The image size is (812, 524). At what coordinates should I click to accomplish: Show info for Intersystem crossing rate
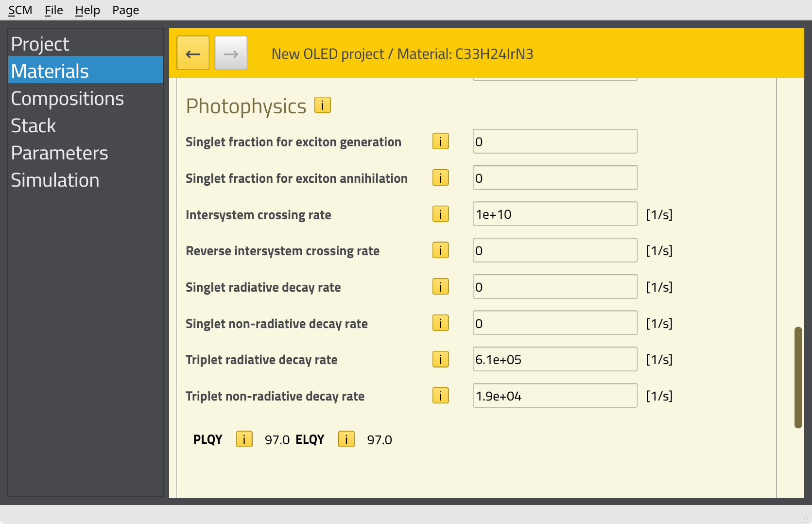point(440,214)
